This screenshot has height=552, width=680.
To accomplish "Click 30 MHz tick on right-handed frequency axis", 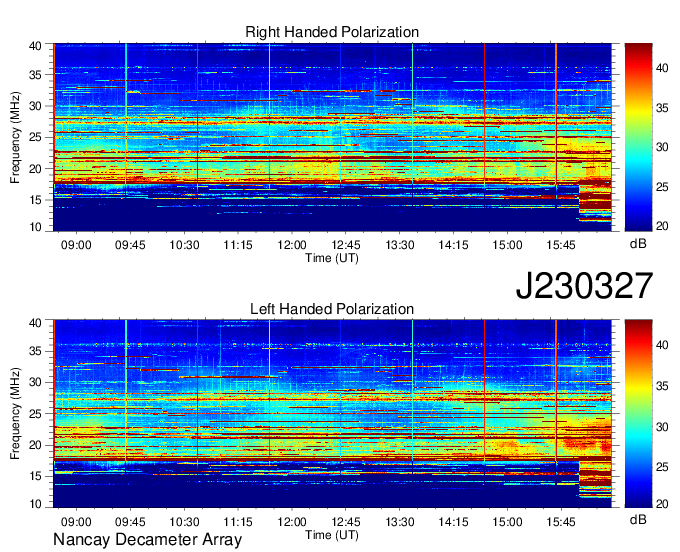I will 35,106.
